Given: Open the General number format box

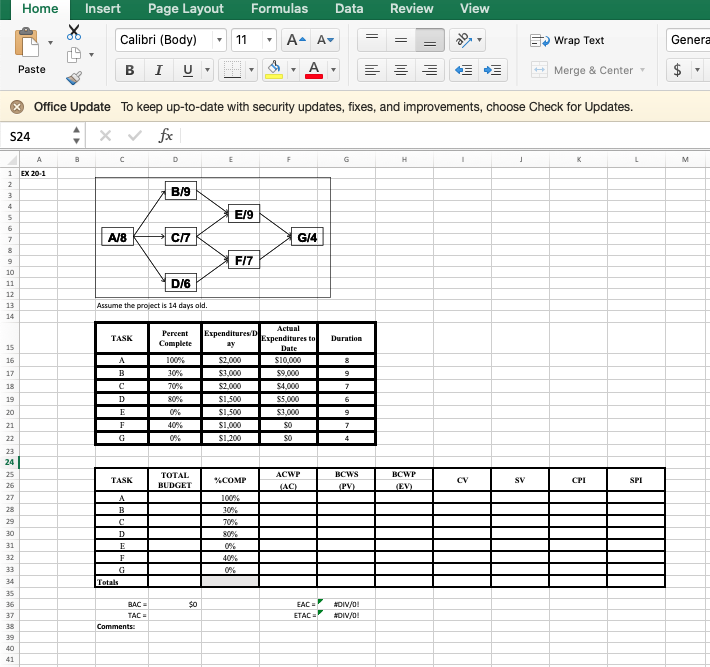Looking at the screenshot, I should [688, 40].
